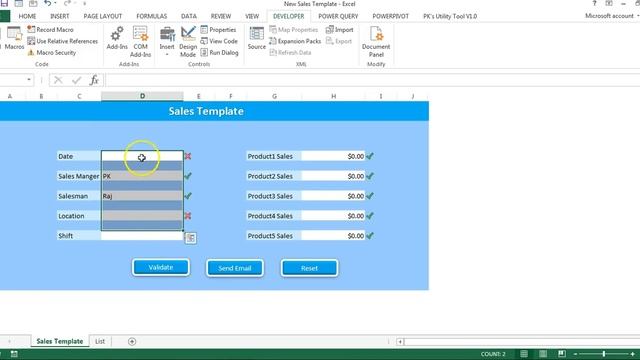
Task: Open the DATA tab
Action: tap(189, 16)
